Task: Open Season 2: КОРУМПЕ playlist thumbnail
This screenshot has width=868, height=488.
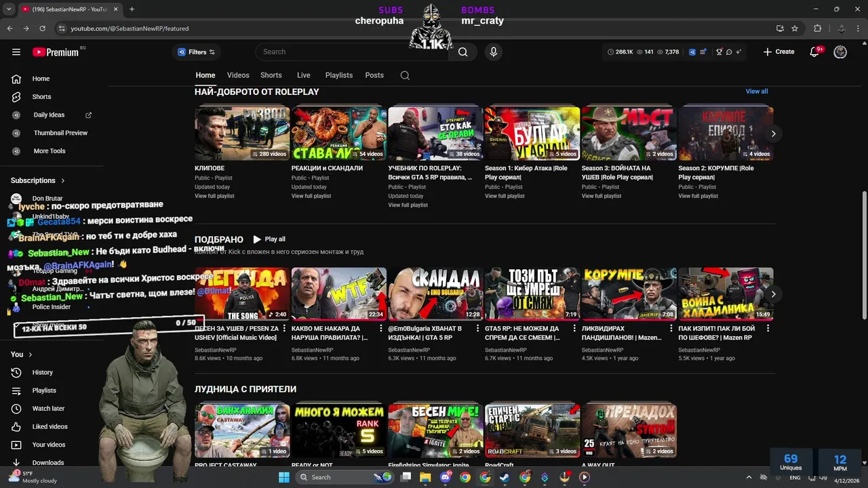Action: tap(726, 133)
